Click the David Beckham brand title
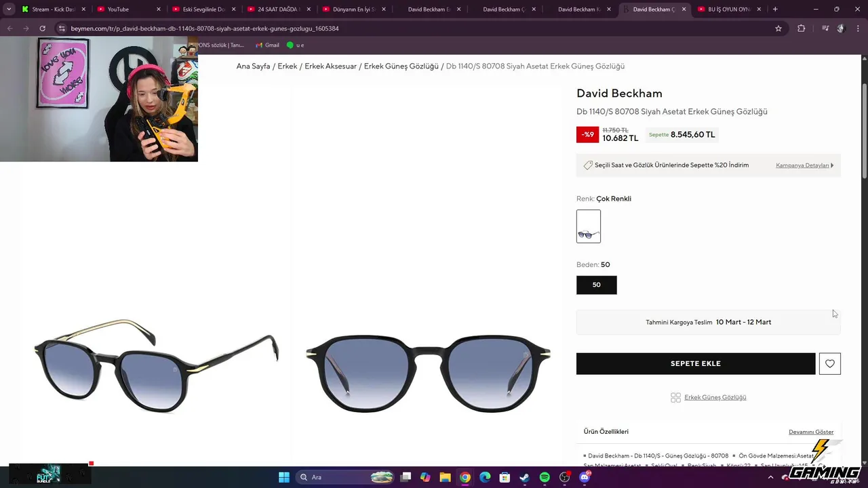Viewport: 868px width, 488px height. pos(619,94)
